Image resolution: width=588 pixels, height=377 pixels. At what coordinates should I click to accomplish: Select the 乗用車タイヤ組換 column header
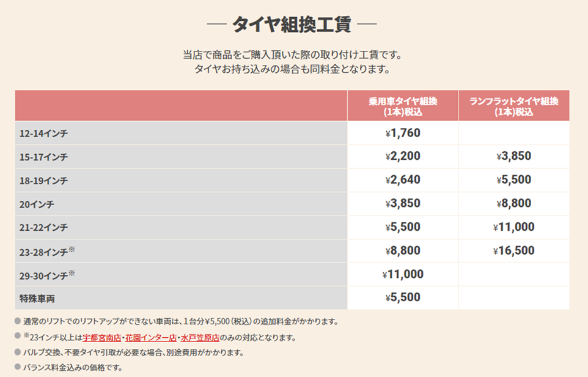403,106
